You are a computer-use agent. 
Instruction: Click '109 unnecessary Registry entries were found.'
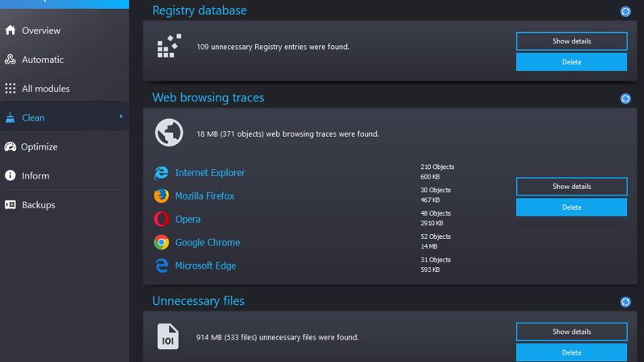click(273, 47)
